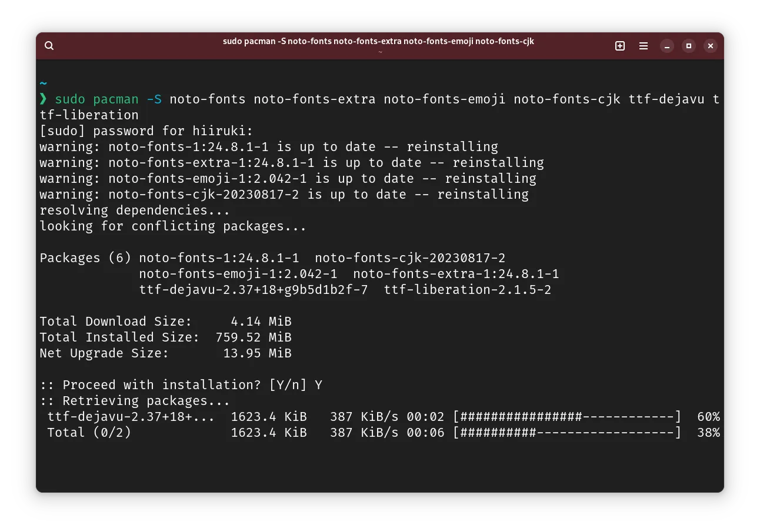Click 'ttf-dejavu' in the command line
This screenshot has height=532, width=760.
[x=666, y=99]
